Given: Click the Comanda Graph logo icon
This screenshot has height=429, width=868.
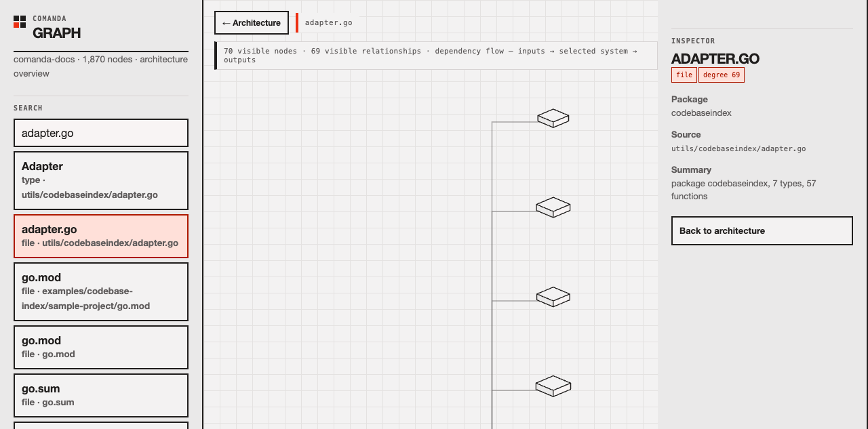Looking at the screenshot, I should coord(20,22).
